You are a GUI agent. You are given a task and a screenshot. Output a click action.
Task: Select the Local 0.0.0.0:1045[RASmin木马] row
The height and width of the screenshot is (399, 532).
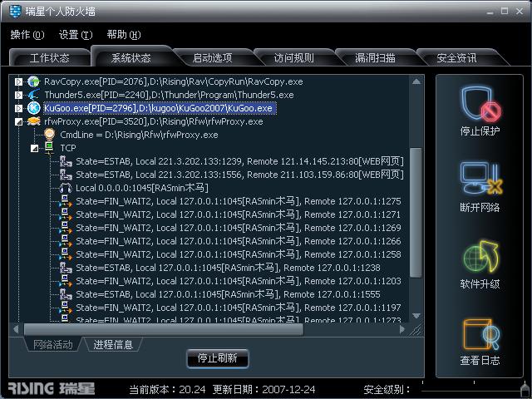pos(142,188)
